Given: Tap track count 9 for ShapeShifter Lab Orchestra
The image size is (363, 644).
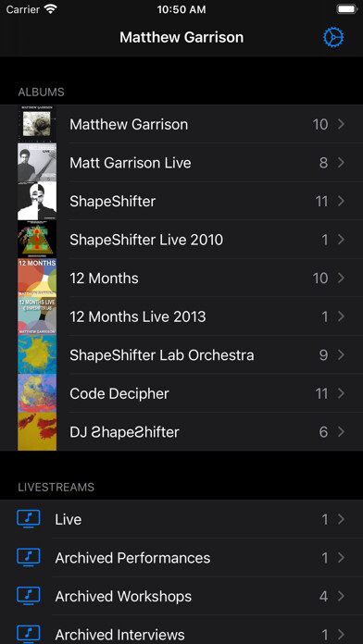Looking at the screenshot, I should tap(323, 355).
